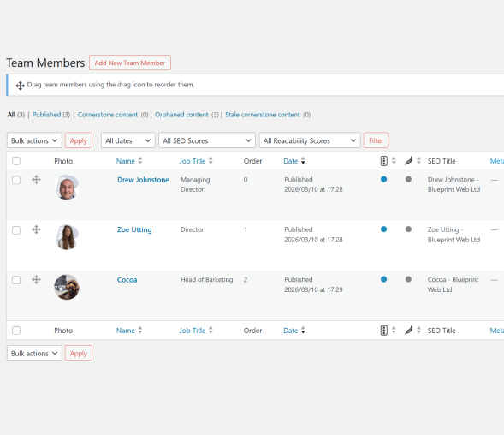Screen dimensions: 504x435
Task: Tick the checkbox for Cocoa row
Action: tap(16, 280)
